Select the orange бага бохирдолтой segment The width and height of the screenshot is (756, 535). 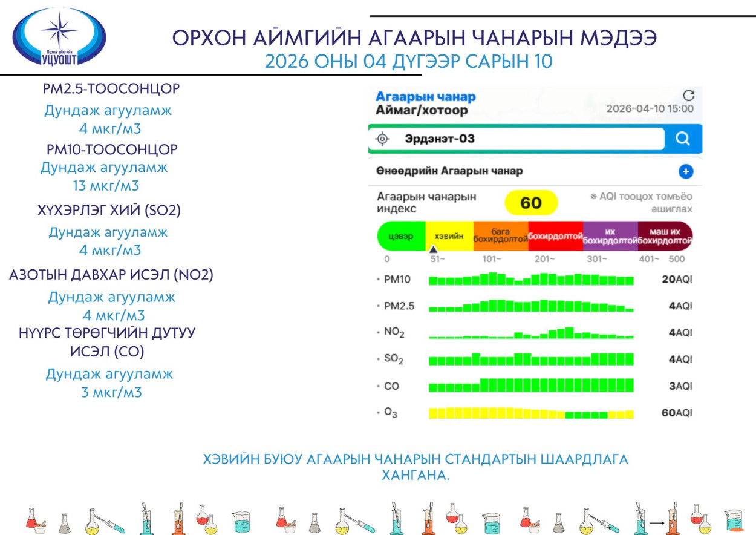tap(500, 236)
